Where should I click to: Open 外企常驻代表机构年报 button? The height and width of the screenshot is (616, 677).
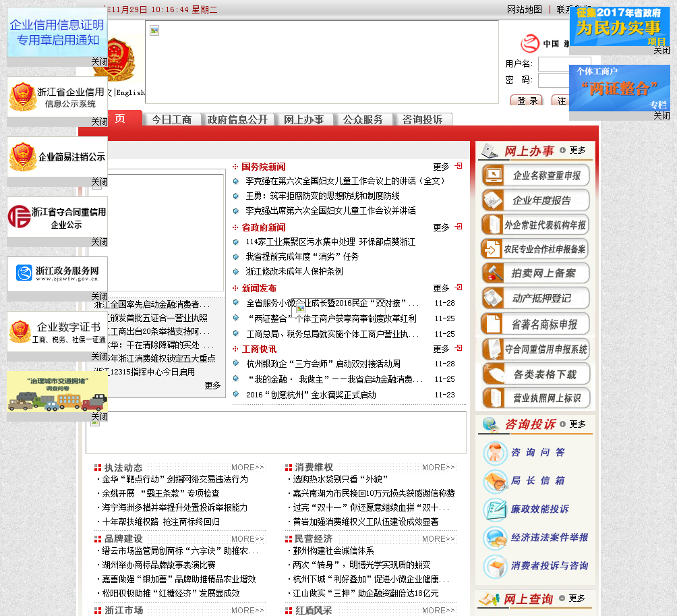pos(535,225)
